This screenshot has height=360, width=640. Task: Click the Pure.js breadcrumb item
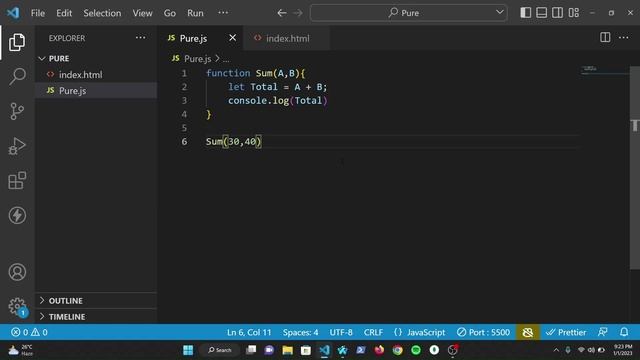pos(198,59)
